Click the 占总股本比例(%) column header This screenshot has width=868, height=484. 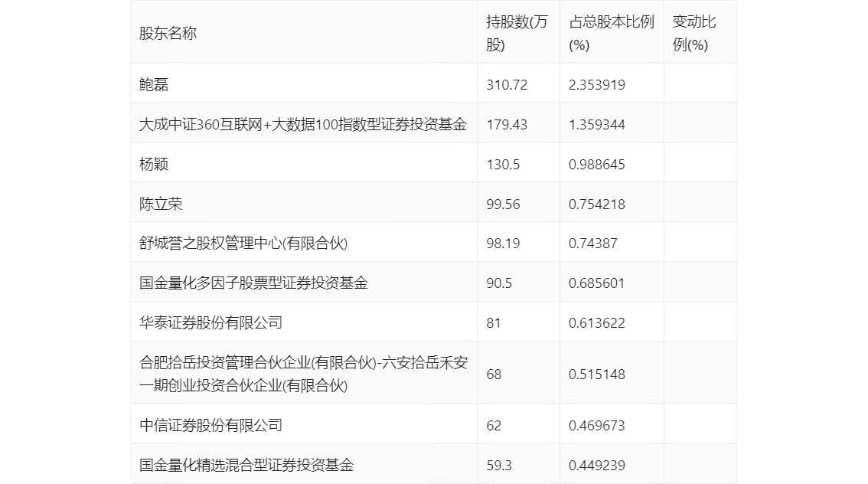(611, 33)
